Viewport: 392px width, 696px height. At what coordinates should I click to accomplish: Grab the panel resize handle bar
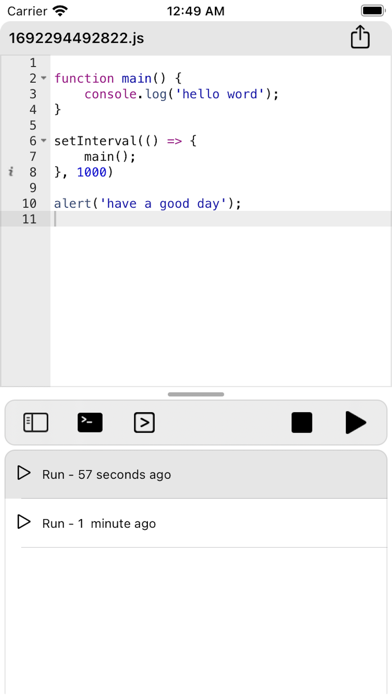(x=196, y=394)
